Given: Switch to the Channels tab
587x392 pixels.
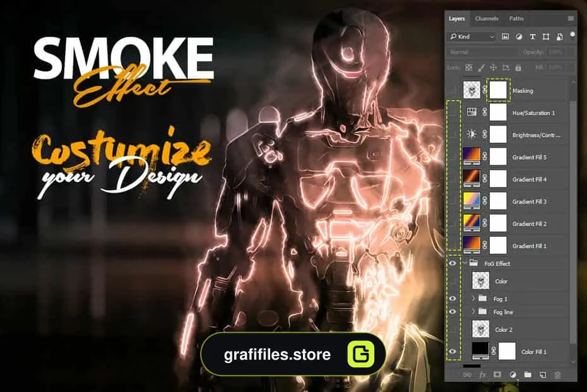Looking at the screenshot, I should [x=487, y=18].
